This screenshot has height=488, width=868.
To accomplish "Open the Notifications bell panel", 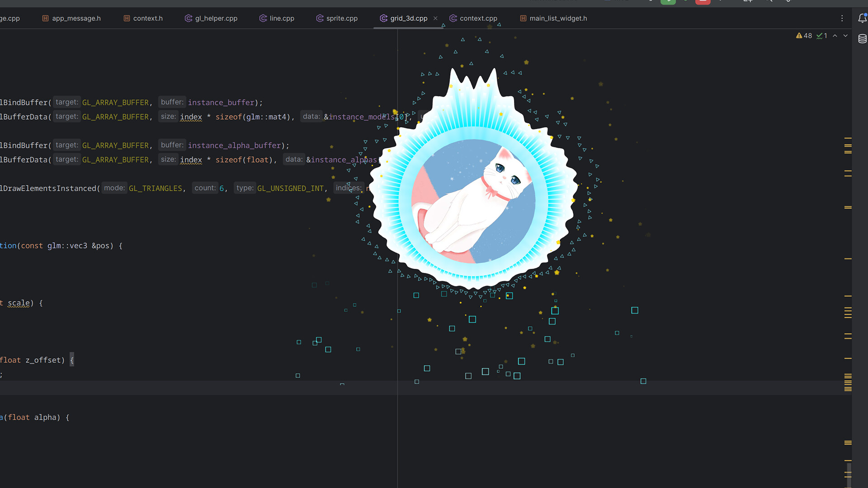I will click(863, 18).
